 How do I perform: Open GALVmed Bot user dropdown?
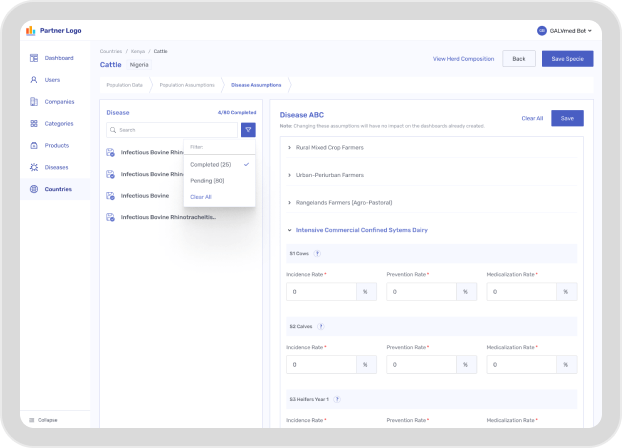tap(565, 31)
